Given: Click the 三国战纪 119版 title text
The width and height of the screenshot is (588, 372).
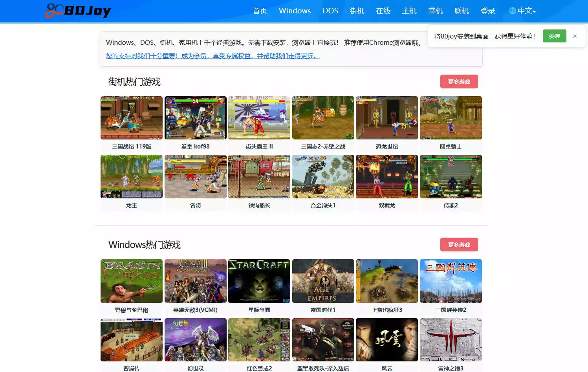Looking at the screenshot, I should 132,147.
